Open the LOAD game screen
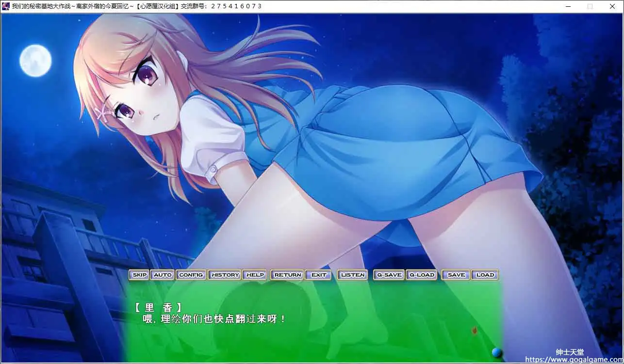 pyautogui.click(x=485, y=275)
